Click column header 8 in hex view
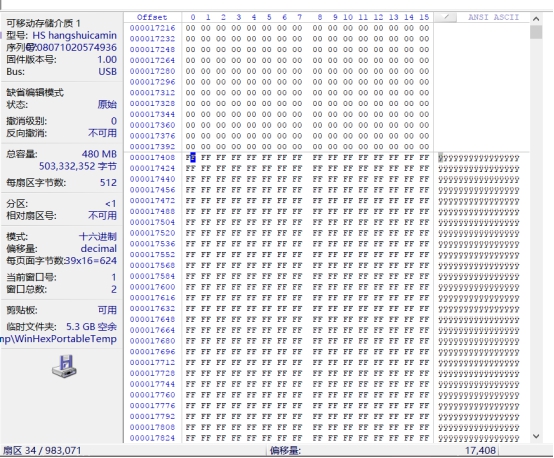 (319, 17)
